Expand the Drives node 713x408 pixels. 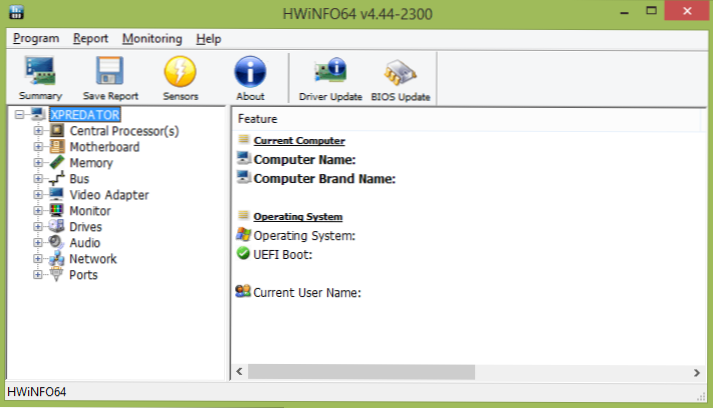point(38,226)
